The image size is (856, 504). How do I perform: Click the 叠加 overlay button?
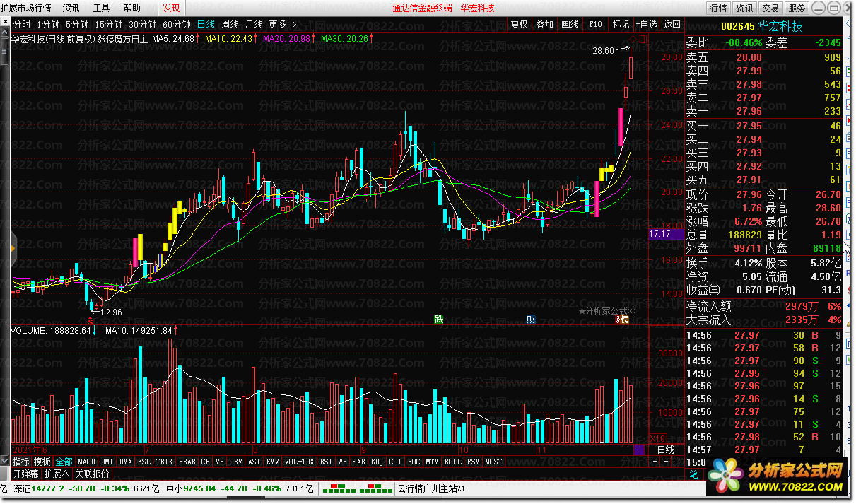[x=544, y=24]
